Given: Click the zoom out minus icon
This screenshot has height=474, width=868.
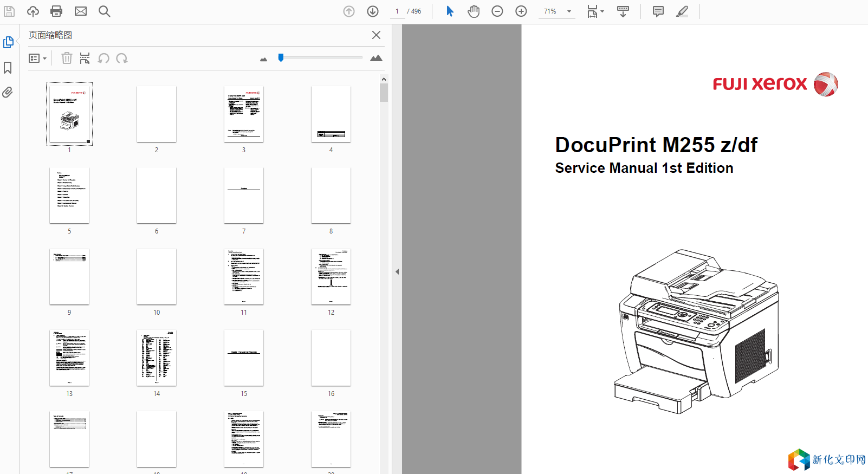Looking at the screenshot, I should (x=497, y=11).
